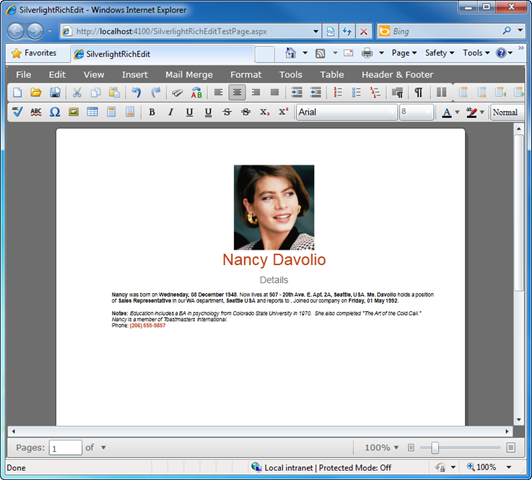Insert a table using the grid icon
The image size is (532, 480).
pyautogui.click(x=92, y=112)
